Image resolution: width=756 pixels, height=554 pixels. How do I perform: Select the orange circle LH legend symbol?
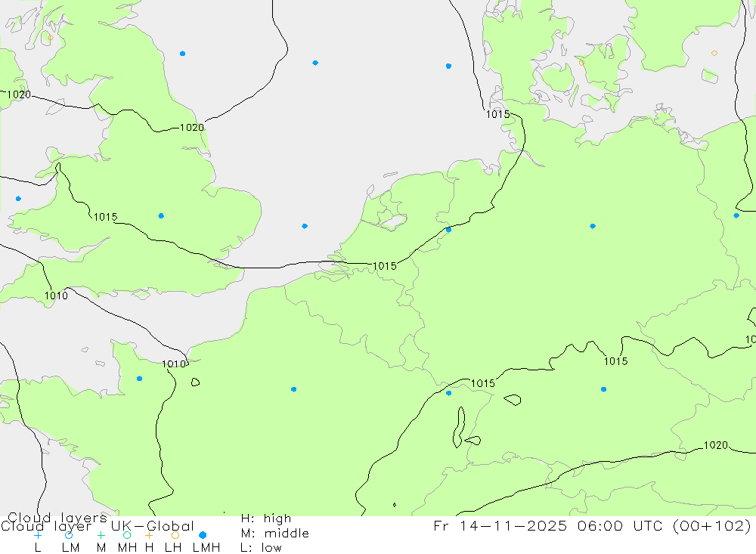tap(175, 535)
